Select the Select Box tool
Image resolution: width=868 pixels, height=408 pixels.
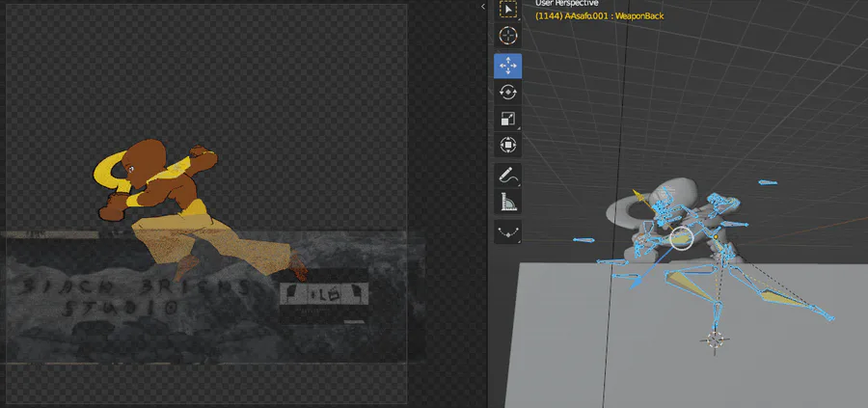[x=507, y=10]
